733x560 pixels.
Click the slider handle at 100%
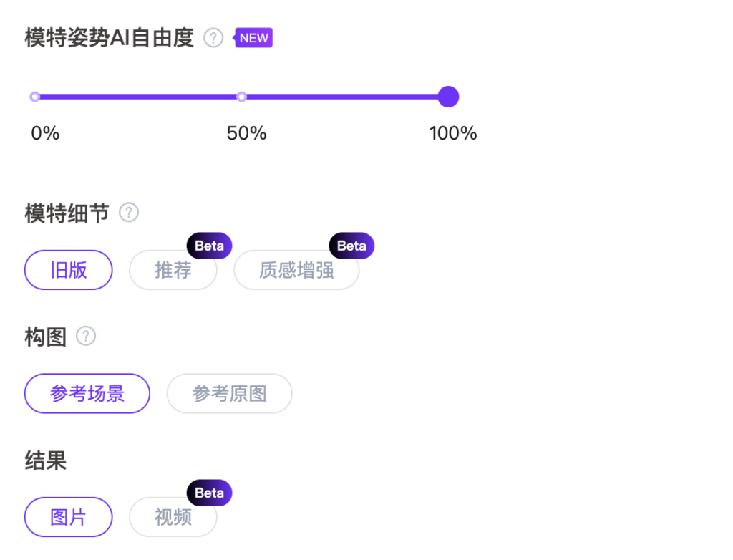(x=448, y=97)
